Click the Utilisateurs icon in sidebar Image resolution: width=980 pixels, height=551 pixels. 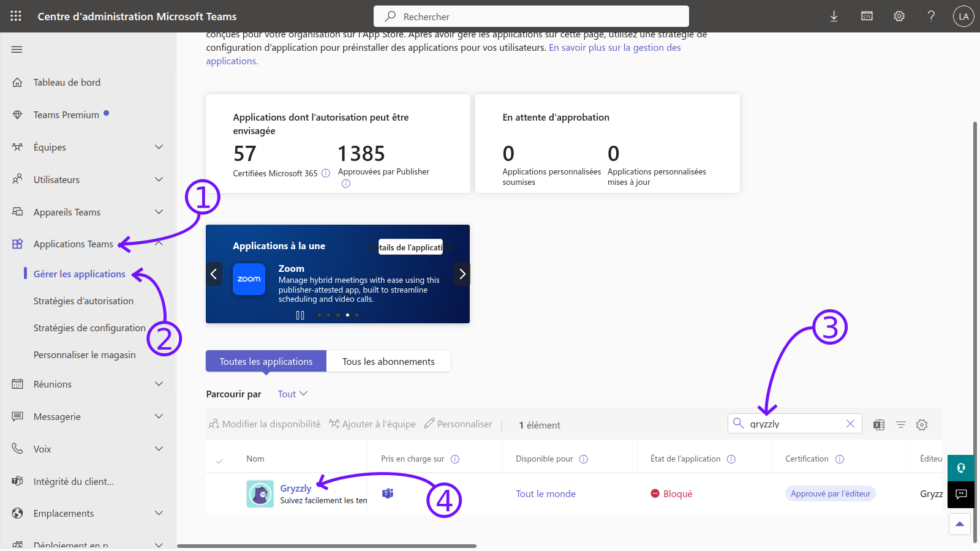click(18, 179)
